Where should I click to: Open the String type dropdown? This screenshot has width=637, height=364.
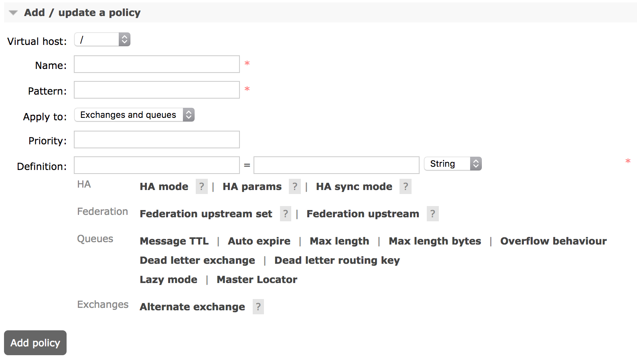[453, 164]
